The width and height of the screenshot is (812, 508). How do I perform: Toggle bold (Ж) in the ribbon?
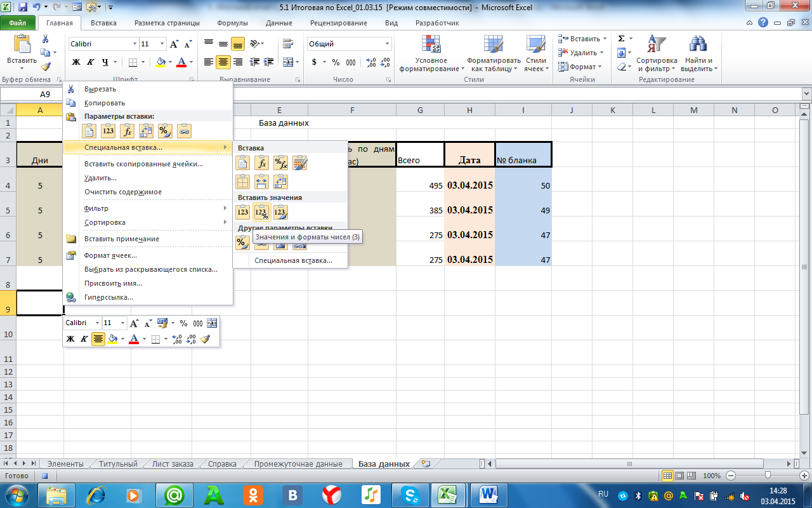click(x=76, y=62)
